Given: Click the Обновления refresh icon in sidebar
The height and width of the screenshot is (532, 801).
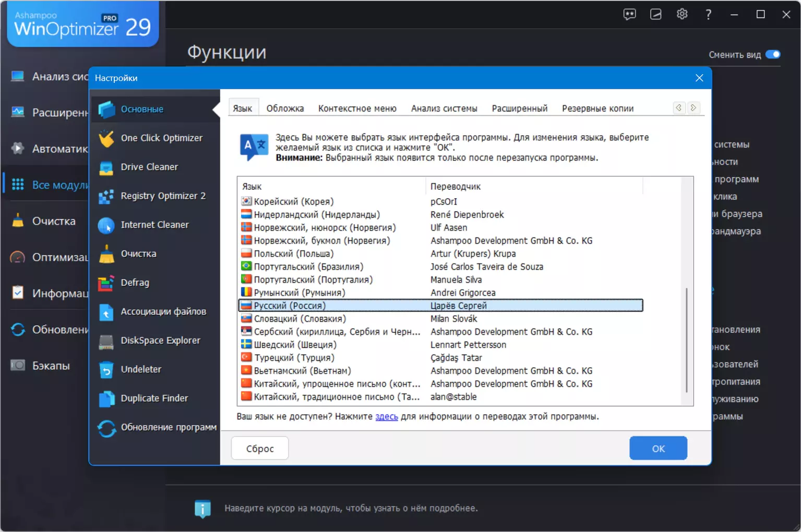Looking at the screenshot, I should point(18,330).
